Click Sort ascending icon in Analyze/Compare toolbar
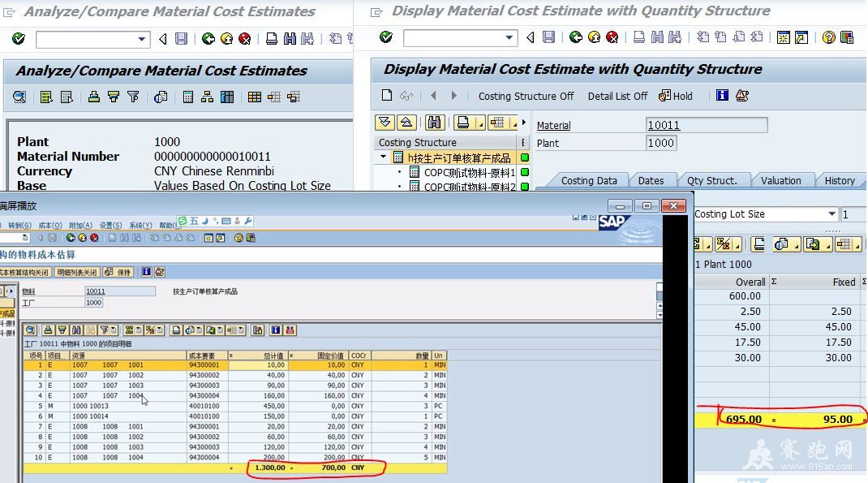868x483 pixels. pos(93,97)
